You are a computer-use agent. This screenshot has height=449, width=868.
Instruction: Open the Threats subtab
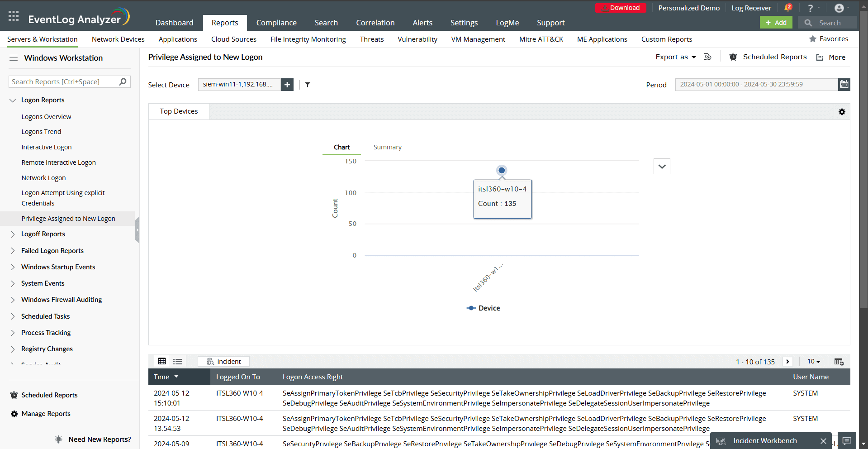point(371,39)
